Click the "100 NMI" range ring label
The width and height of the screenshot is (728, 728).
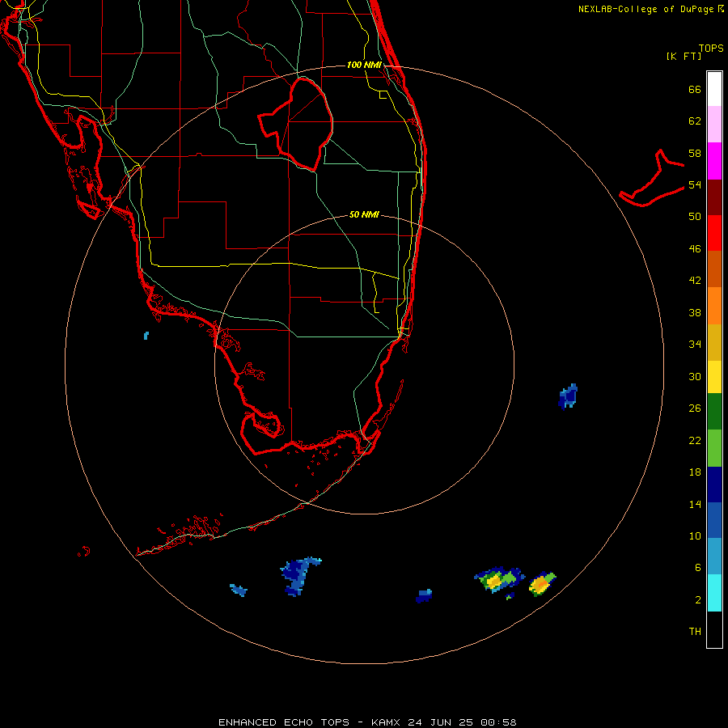point(364,65)
